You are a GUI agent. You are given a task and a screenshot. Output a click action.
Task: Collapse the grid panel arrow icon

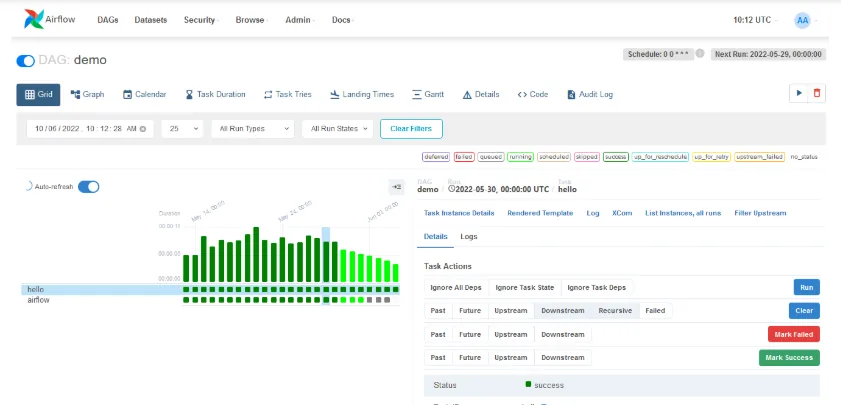(396, 187)
